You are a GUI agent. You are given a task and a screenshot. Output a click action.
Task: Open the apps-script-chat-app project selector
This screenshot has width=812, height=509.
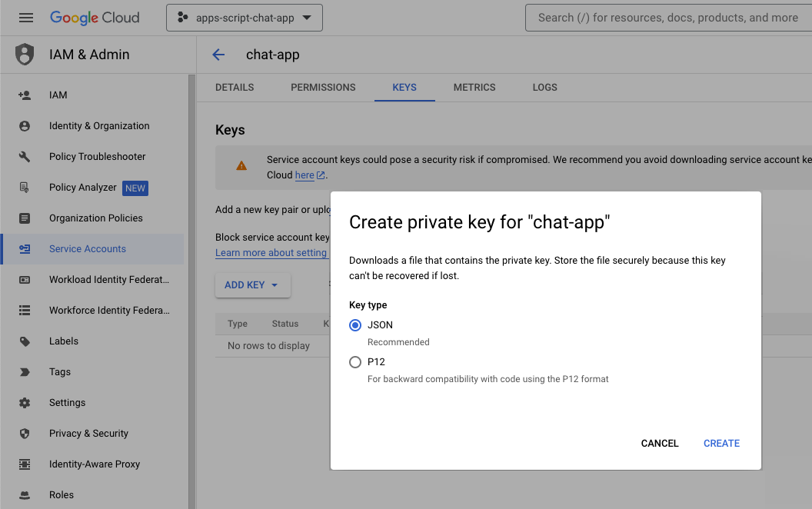coord(245,18)
